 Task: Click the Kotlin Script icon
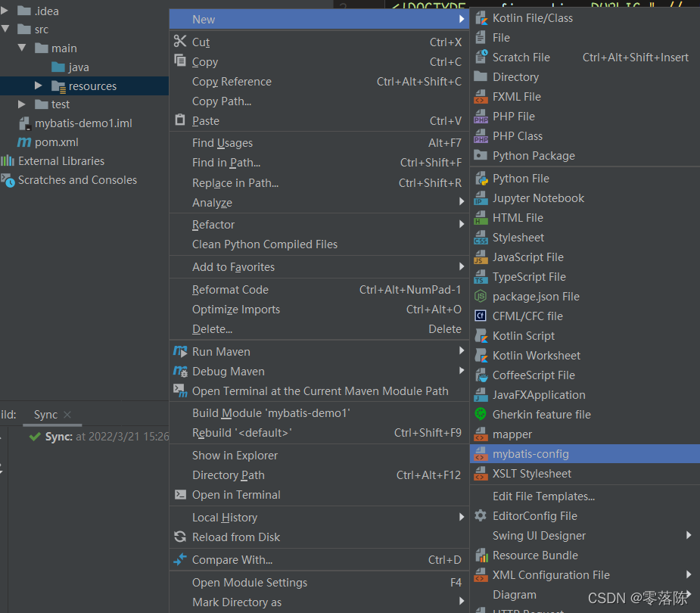pos(481,336)
